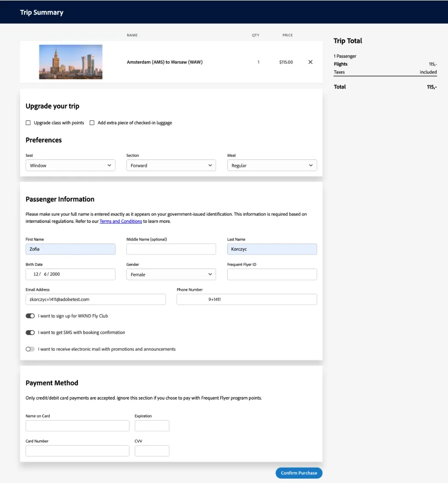The height and width of the screenshot is (483, 448).
Task: Click the Flights label in Trip Total
Action: click(x=340, y=64)
